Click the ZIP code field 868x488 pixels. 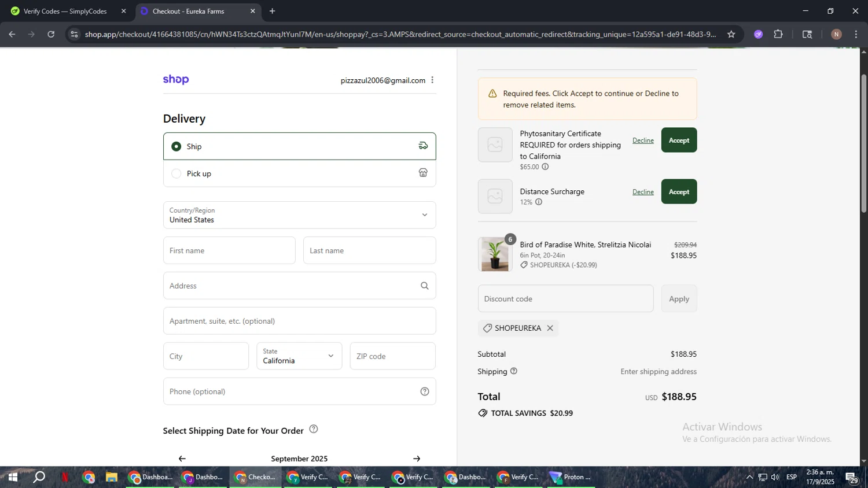tap(392, 356)
